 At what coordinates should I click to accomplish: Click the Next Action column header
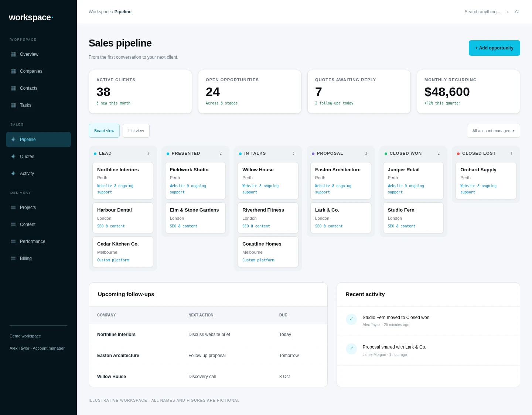click(201, 315)
